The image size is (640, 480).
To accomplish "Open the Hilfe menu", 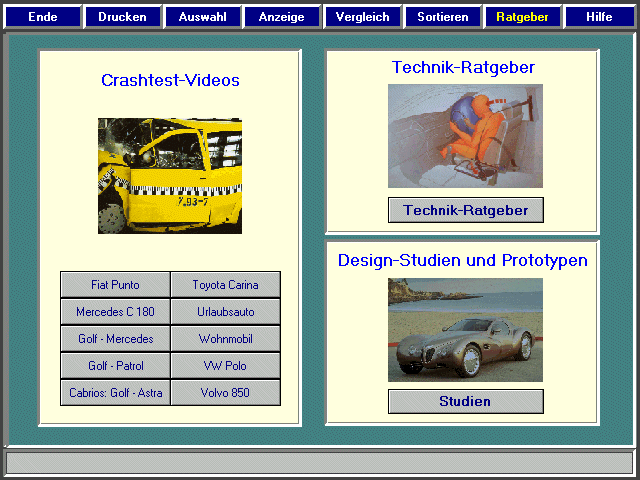I will tap(600, 17).
